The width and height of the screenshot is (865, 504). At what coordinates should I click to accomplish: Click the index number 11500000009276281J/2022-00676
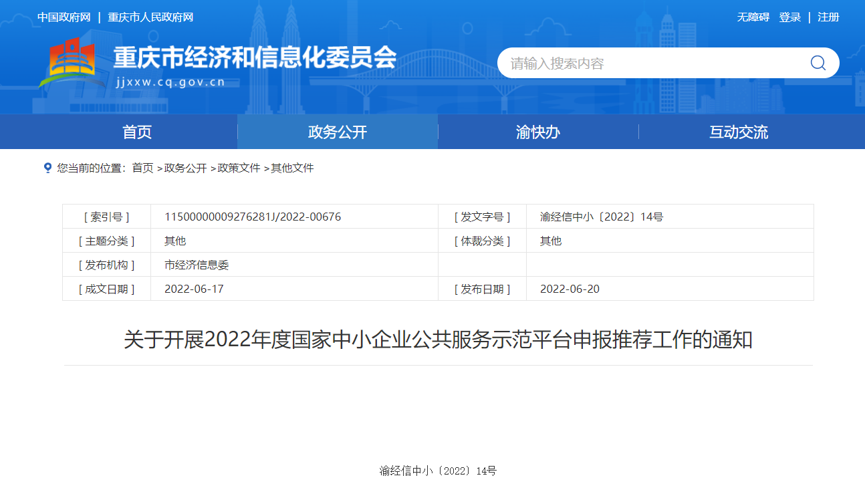coord(253,217)
